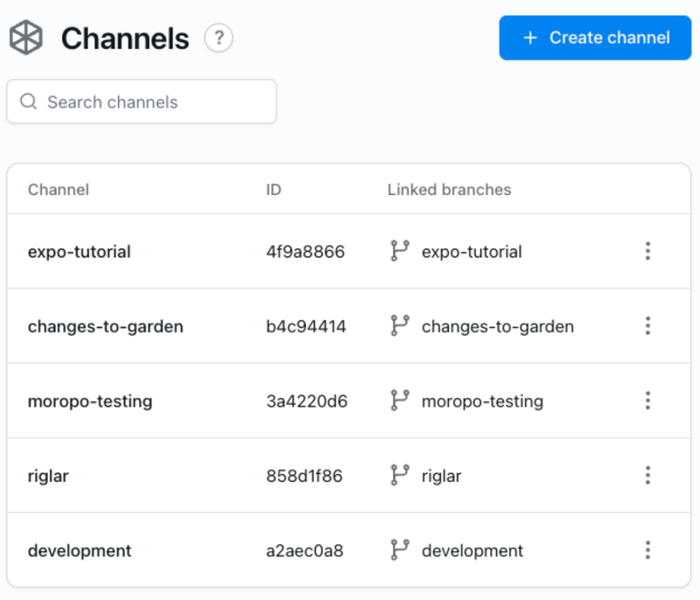Open the expo-tutorial channel
The height and width of the screenshot is (600, 700).
80,252
